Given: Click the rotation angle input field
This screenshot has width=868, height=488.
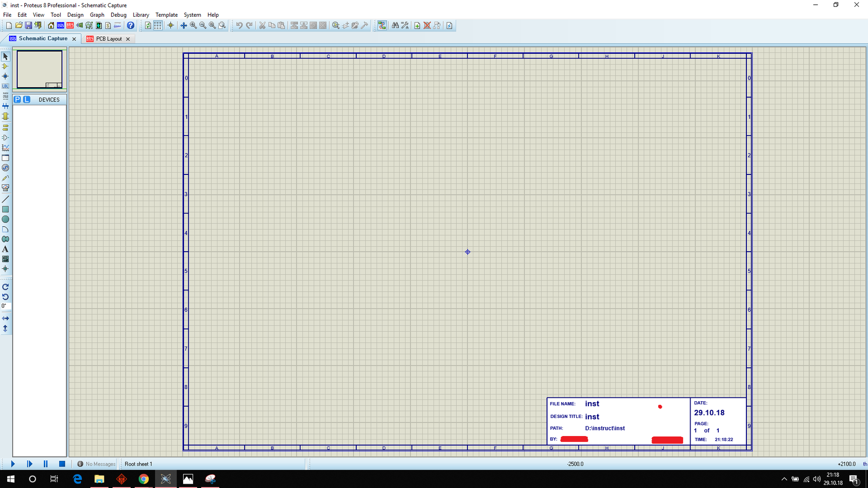Looking at the screenshot, I should click(5, 306).
